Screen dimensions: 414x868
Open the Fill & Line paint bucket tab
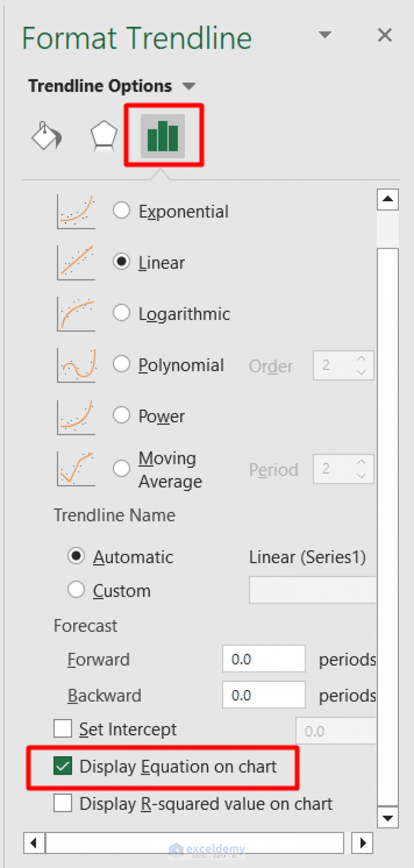click(x=47, y=136)
